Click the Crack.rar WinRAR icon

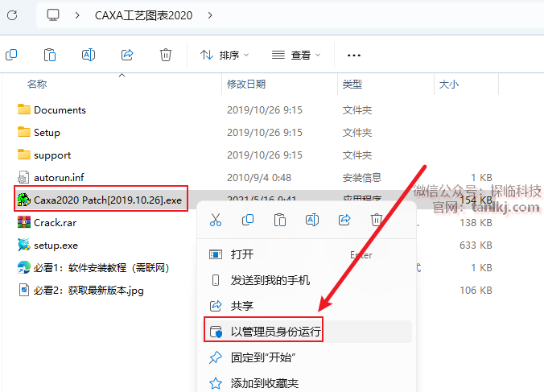[24, 222]
